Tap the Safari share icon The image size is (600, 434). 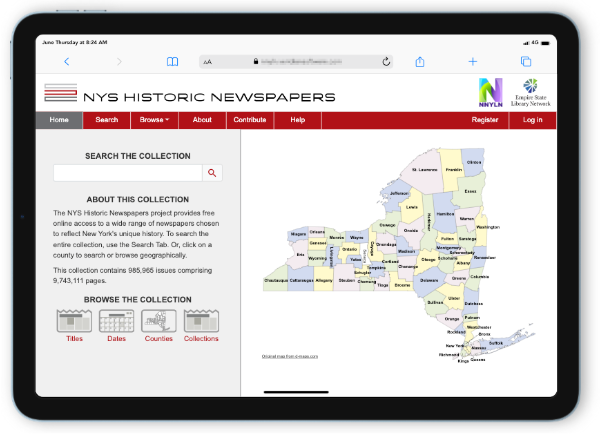[420, 61]
